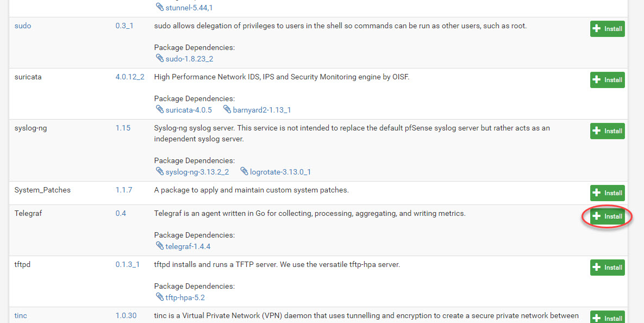This screenshot has width=644, height=323.
Task: Open the suricata-4.0.5 dependency link
Action: (189, 110)
